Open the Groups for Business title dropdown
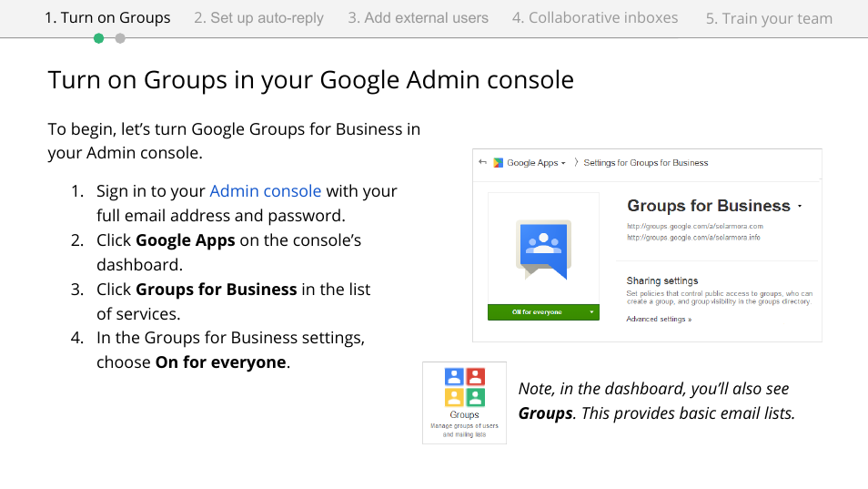This screenshot has width=868, height=489. 800,206
